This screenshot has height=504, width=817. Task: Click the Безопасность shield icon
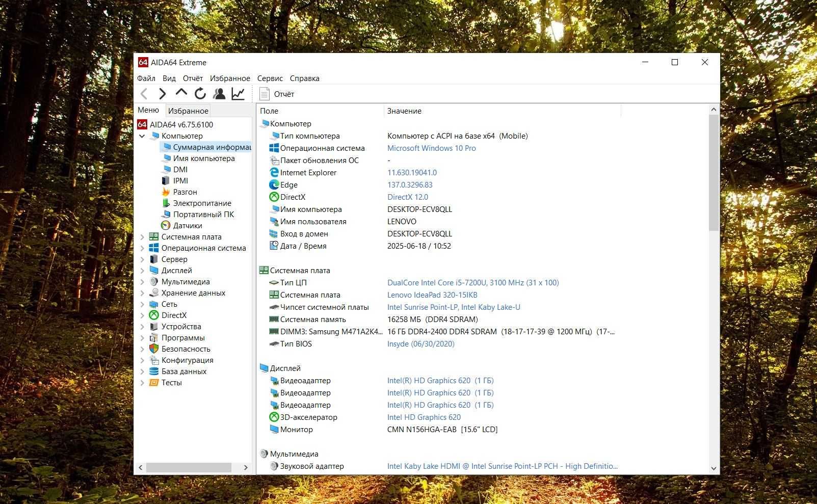tap(154, 349)
